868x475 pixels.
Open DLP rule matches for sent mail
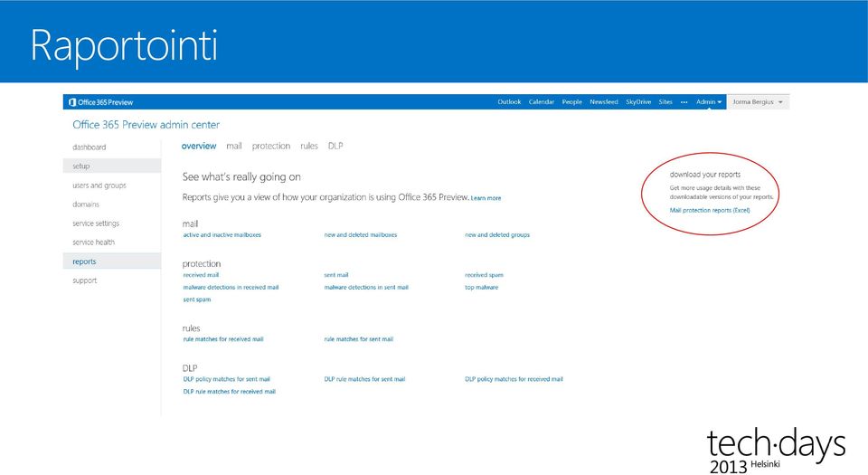point(364,379)
